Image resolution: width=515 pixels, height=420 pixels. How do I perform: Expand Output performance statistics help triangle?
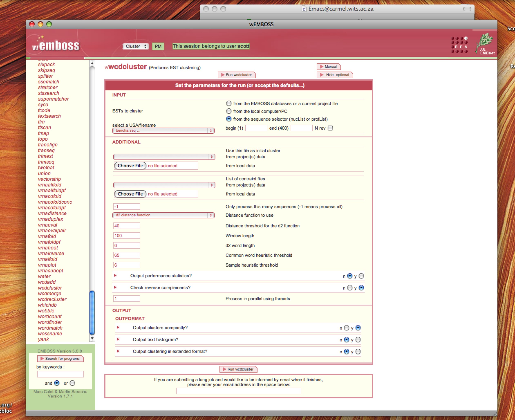point(115,276)
